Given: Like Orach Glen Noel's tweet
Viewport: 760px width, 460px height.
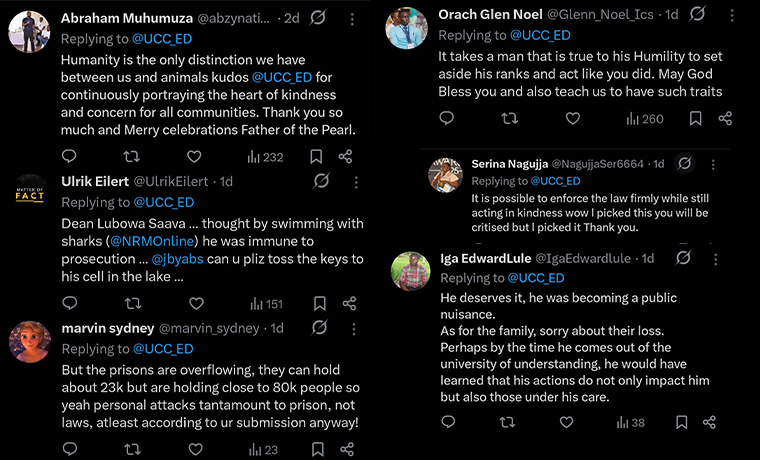Looking at the screenshot, I should click(x=573, y=118).
